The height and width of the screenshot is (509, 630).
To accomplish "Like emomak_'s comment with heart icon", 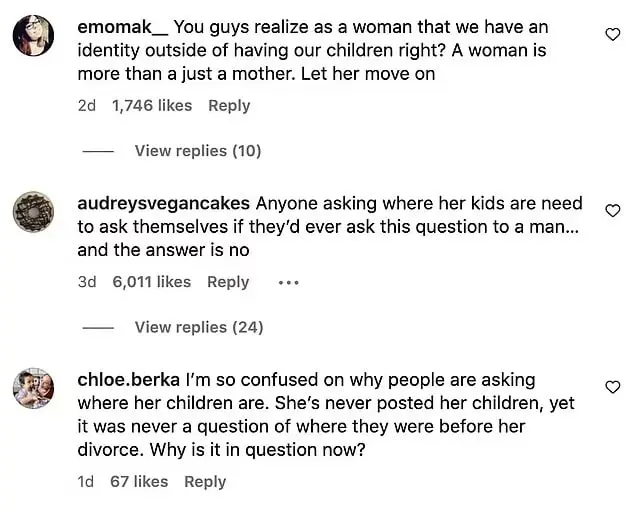I will pos(612,35).
